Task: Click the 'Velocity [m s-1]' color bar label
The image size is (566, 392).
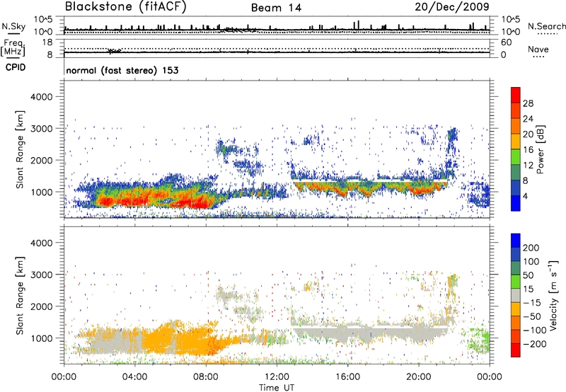Action: [x=553, y=295]
